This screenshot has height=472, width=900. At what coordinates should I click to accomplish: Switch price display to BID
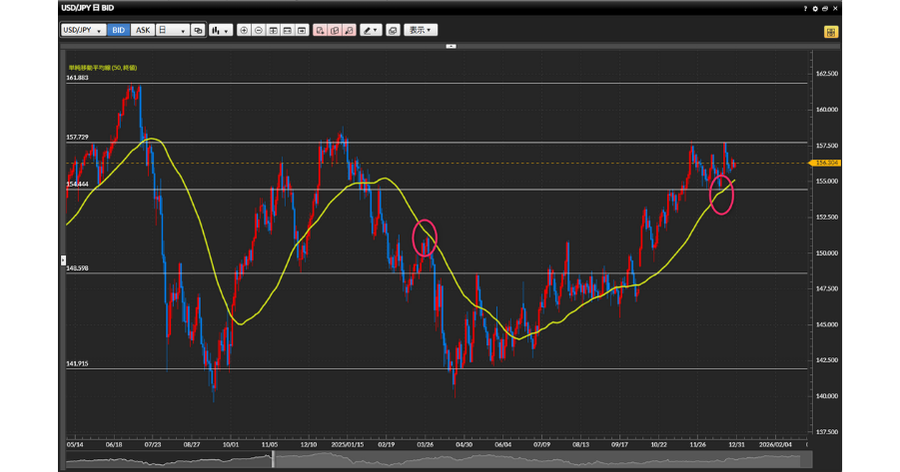118,30
